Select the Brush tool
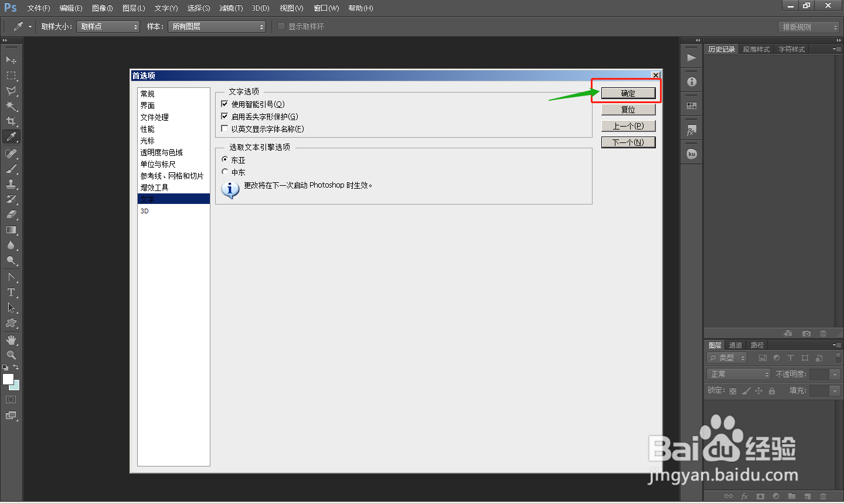This screenshot has width=844, height=504. click(x=11, y=169)
